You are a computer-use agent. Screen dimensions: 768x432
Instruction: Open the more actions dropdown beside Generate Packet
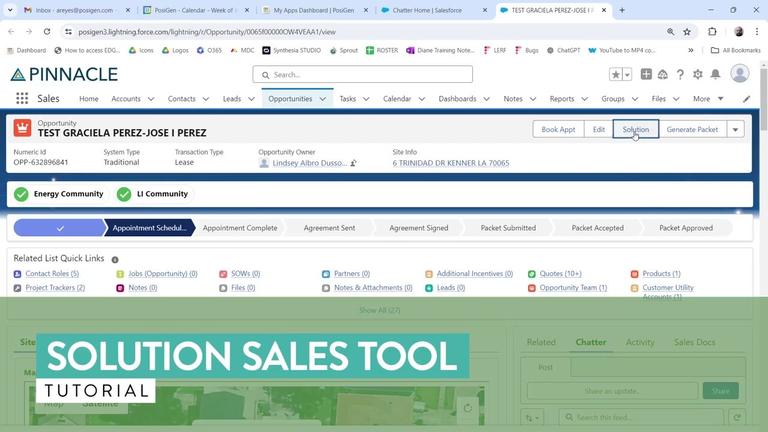[735, 129]
